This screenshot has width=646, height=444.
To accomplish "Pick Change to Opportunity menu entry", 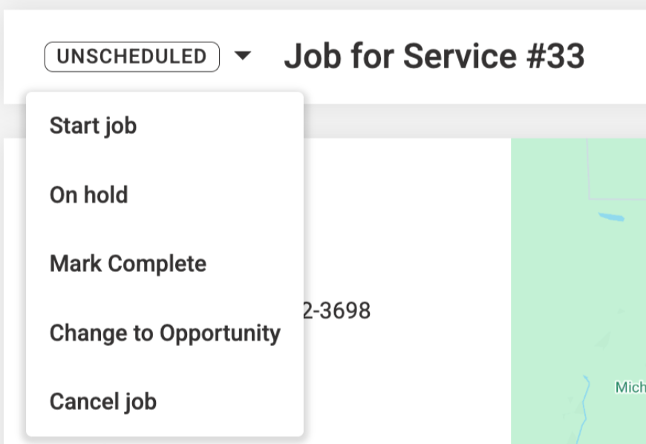I will point(165,333).
